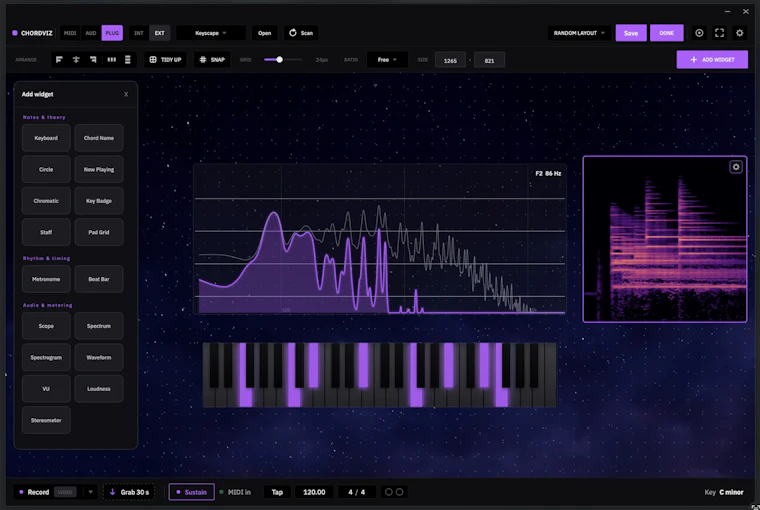Toggle the VIDEO option next to Record
Image resolution: width=760 pixels, height=510 pixels.
pyautogui.click(x=65, y=492)
